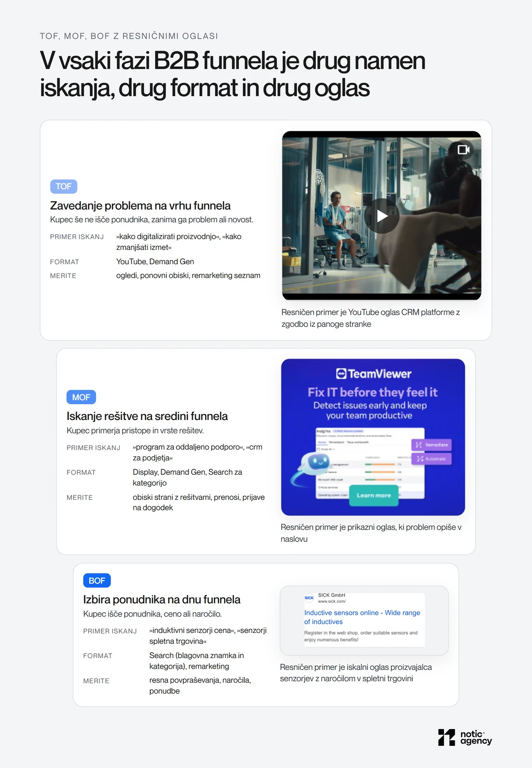Click the SICK logo in search ad

click(x=309, y=598)
